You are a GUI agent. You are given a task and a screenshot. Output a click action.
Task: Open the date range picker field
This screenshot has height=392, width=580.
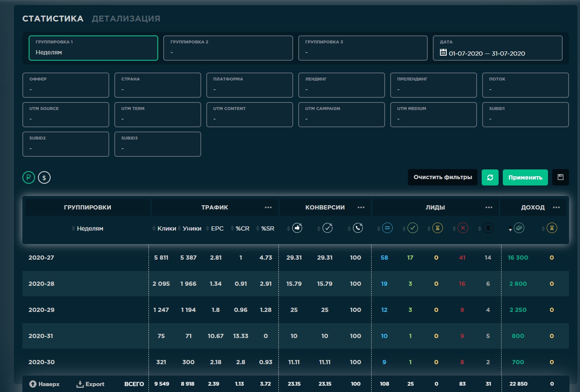coord(497,48)
